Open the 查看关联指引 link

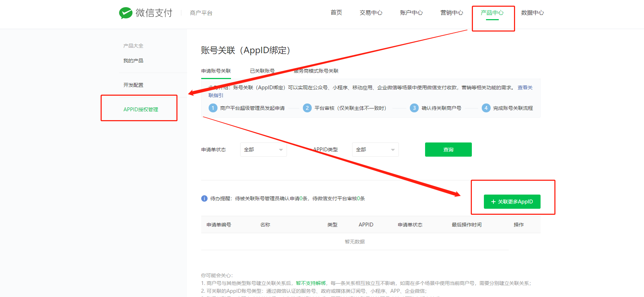point(525,88)
